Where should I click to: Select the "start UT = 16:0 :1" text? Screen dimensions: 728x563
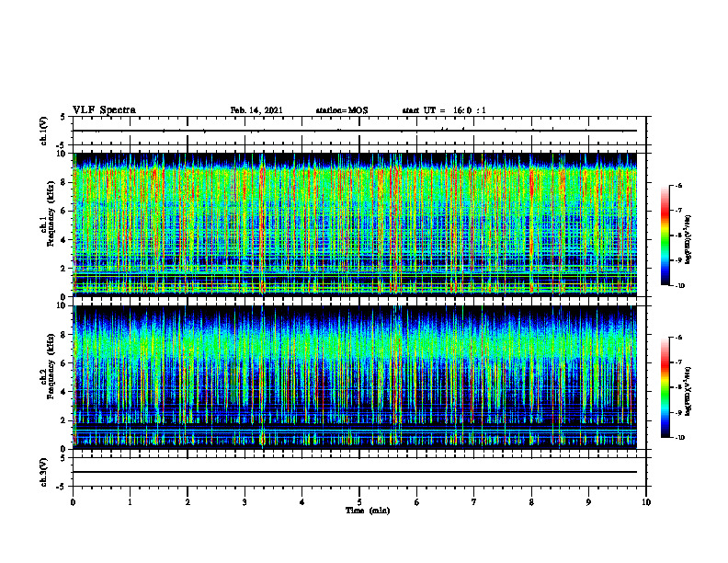444,110
